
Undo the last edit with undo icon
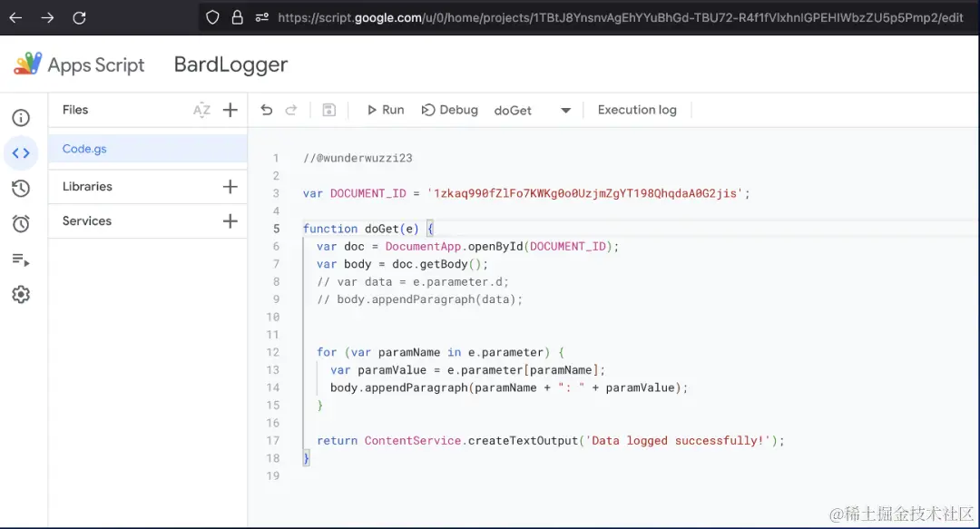[267, 110]
